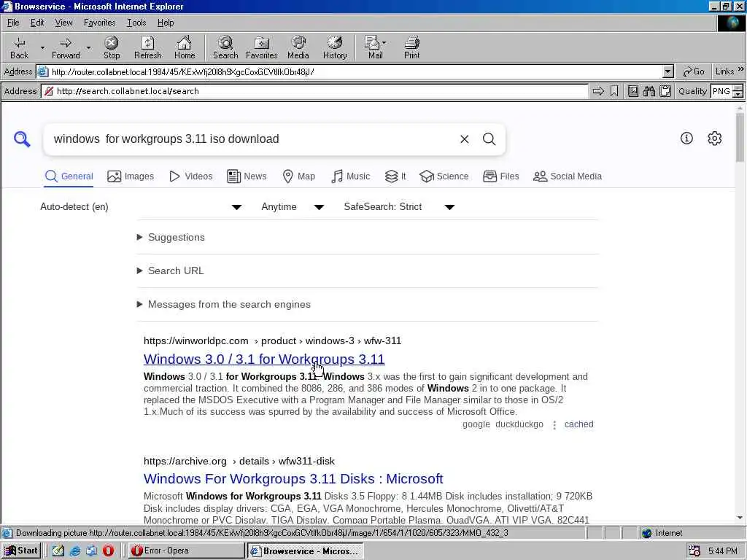Open the View menu
747x560 pixels.
64,23
